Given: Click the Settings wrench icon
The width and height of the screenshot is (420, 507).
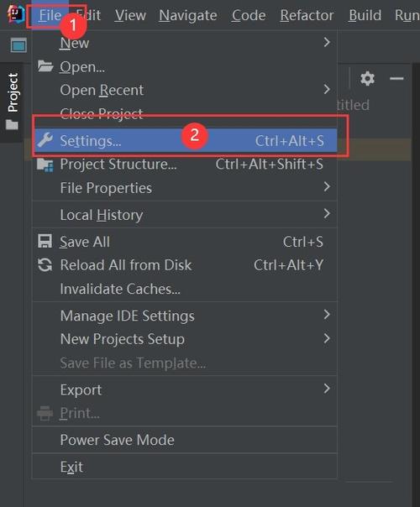Looking at the screenshot, I should tap(45, 140).
